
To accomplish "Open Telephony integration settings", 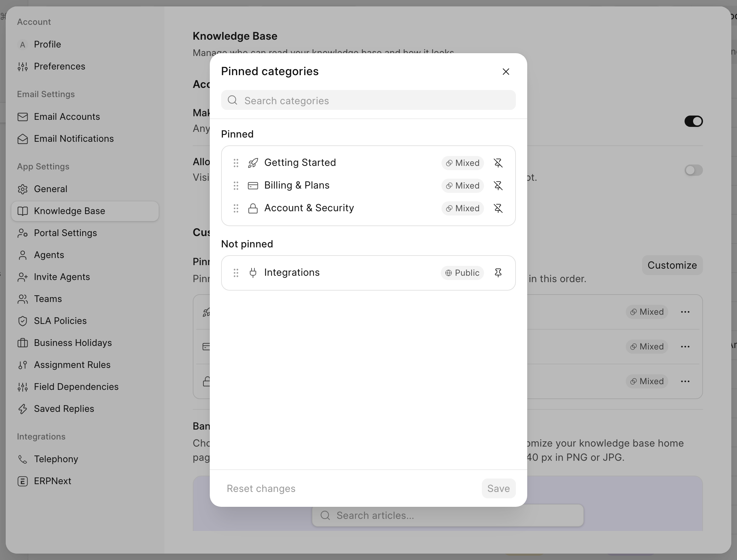I will pos(85,459).
